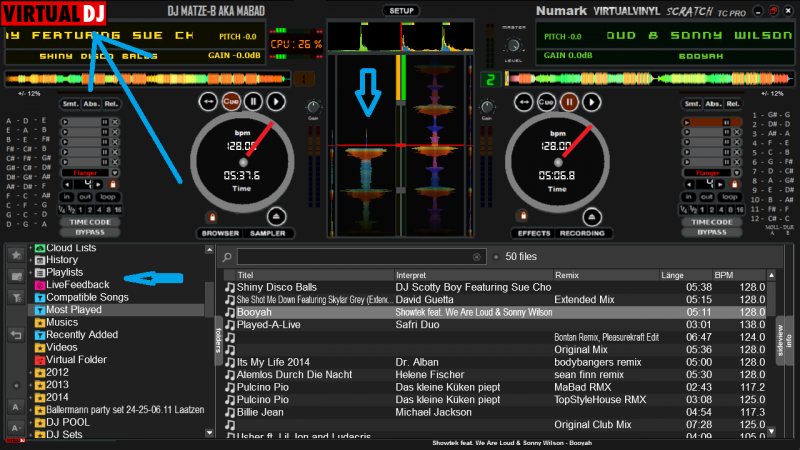Adjust the right deck gain knob
The width and height of the screenshot is (800, 450).
tap(487, 107)
